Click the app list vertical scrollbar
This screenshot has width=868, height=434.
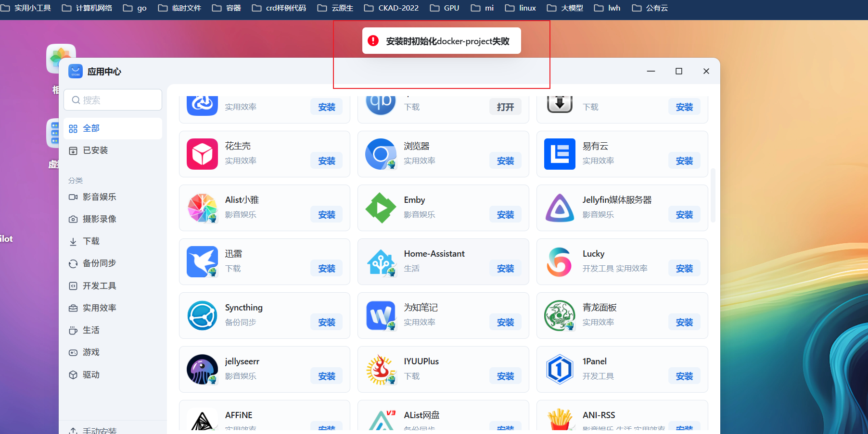click(713, 195)
